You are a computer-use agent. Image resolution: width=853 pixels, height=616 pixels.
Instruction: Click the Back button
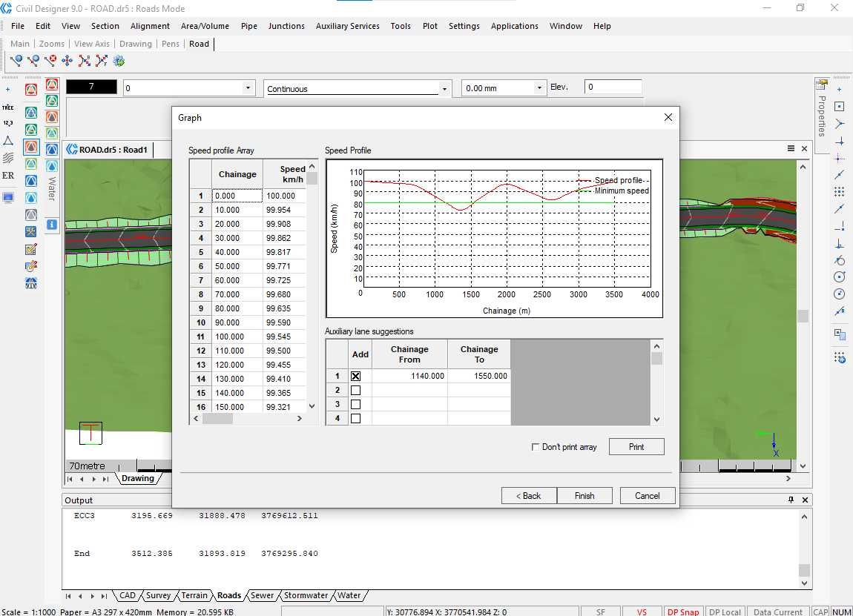point(529,496)
